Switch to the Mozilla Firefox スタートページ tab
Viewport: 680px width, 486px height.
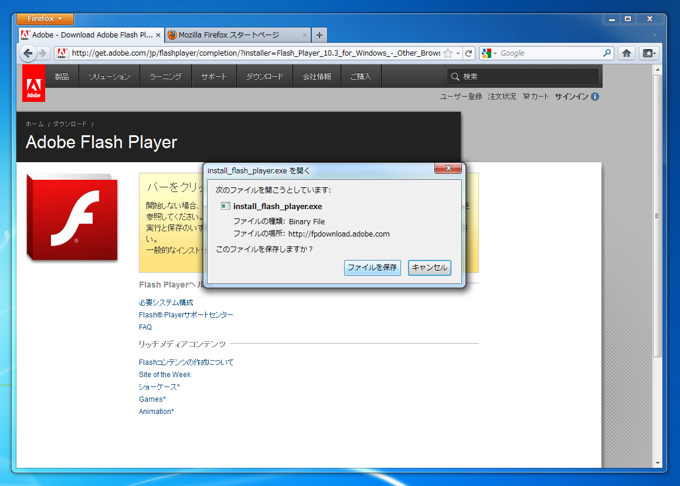[238, 35]
